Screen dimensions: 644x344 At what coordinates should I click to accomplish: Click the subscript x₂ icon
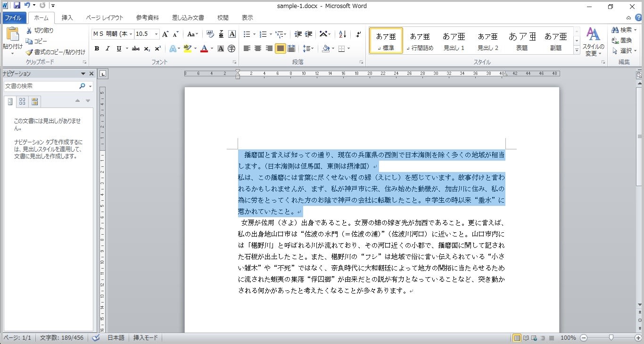tap(147, 49)
